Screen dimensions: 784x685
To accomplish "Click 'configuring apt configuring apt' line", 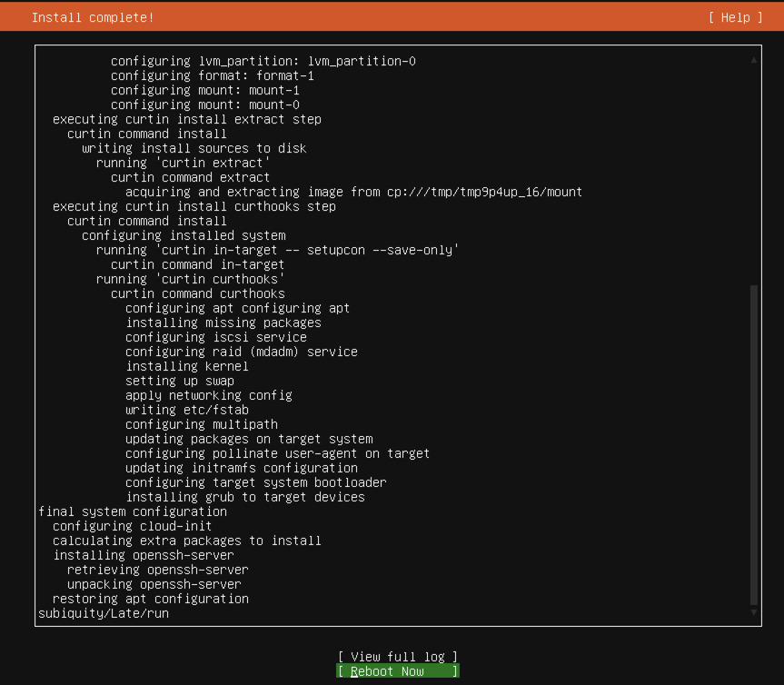I will pos(237,309).
